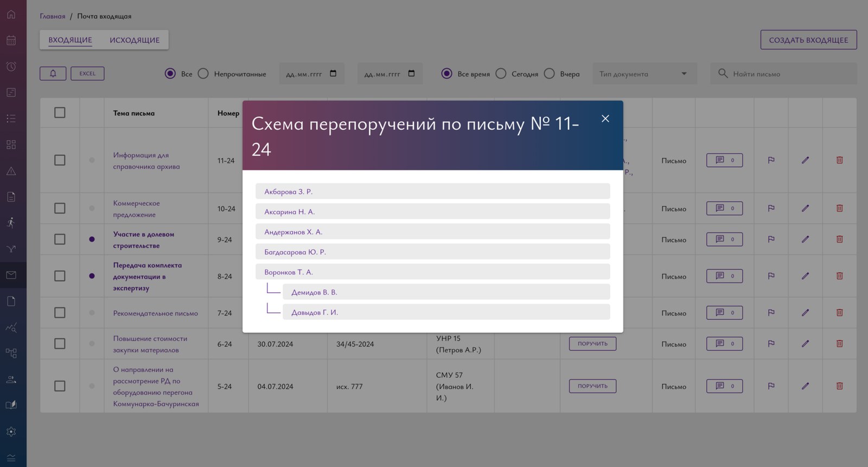Open the second date picker calendar icon
Image resolution: width=868 pixels, height=467 pixels.
pyautogui.click(x=411, y=73)
